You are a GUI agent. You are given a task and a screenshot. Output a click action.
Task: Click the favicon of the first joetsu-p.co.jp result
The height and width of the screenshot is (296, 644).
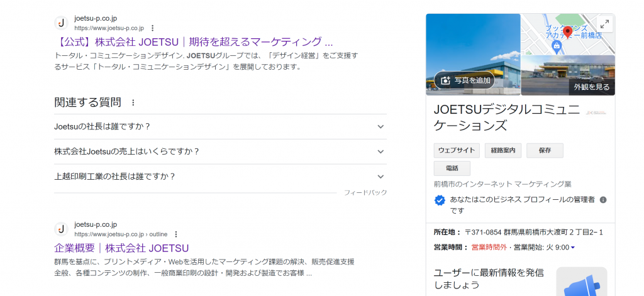point(61,23)
